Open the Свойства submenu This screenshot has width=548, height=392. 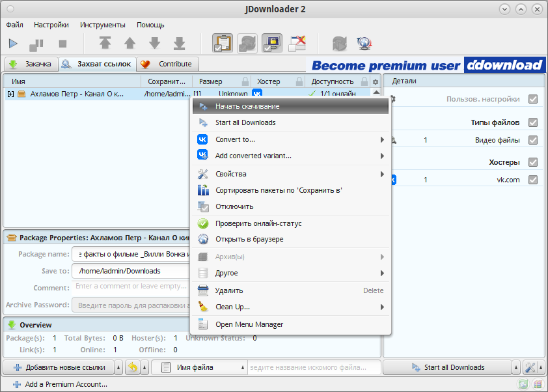290,174
